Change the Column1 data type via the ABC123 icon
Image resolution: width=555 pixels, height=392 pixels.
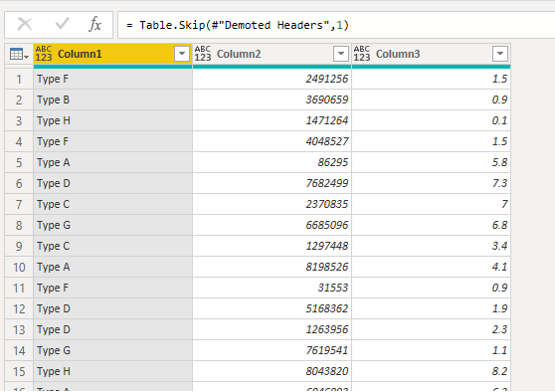[x=44, y=54]
